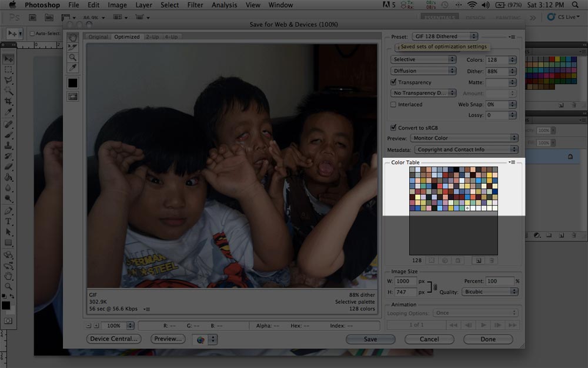Open the Diffusion dither method dropdown
This screenshot has height=368, width=588.
coord(423,71)
